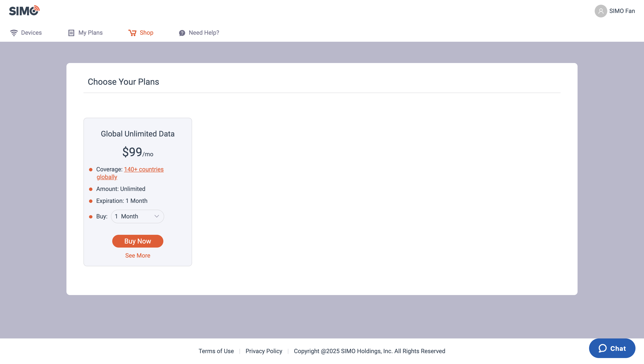Viewport: 644px width, 364px height.
Task: Open the SIMO Fan account name
Action: (622, 11)
